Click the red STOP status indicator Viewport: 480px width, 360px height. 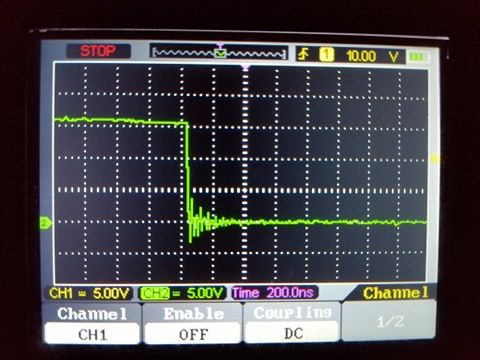coord(98,51)
